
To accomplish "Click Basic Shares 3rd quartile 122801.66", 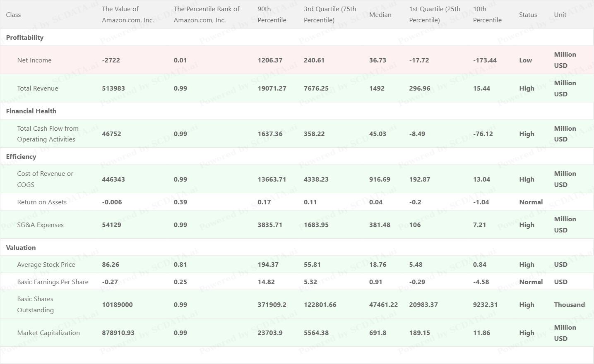I will click(320, 304).
